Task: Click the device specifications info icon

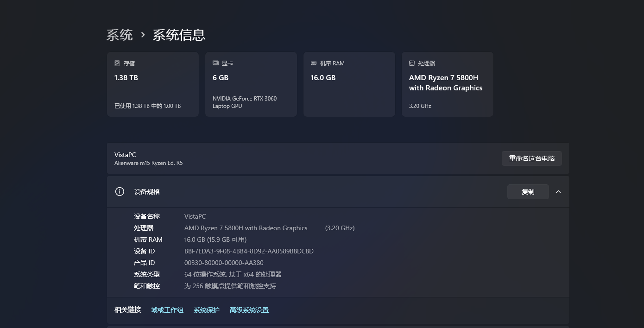Action: coord(120,191)
